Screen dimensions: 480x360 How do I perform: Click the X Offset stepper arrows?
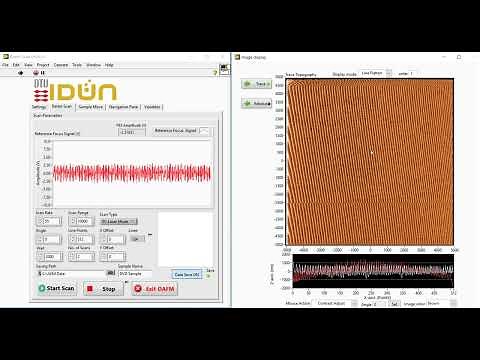click(x=104, y=239)
